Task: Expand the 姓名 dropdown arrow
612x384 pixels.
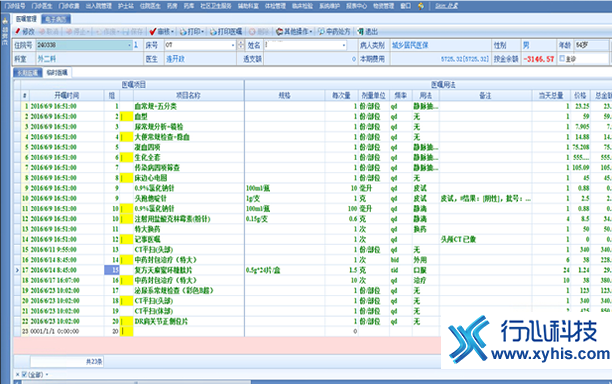Action: click(x=344, y=45)
